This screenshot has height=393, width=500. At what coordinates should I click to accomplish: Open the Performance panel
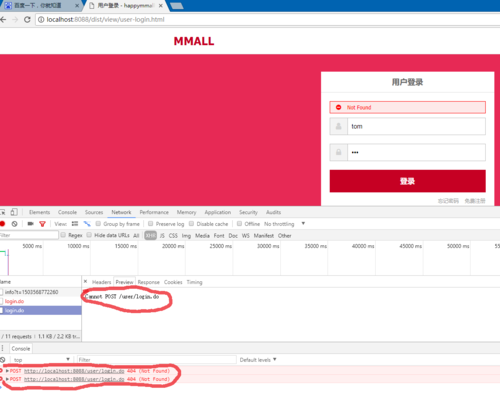click(154, 212)
